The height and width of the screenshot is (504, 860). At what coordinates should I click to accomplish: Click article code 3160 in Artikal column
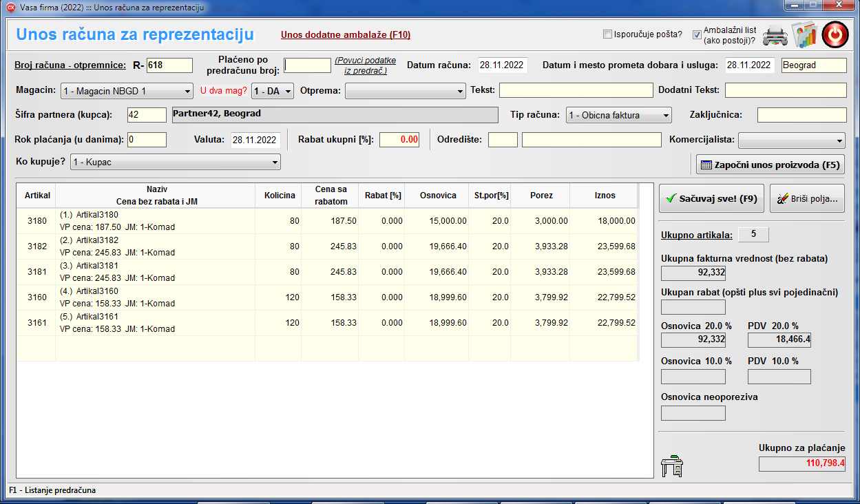tap(37, 297)
